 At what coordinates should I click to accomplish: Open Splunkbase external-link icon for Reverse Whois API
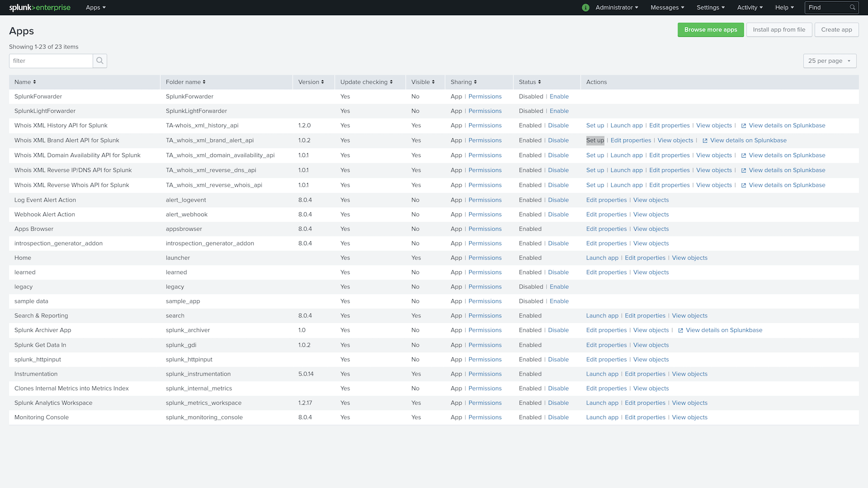coord(743,185)
